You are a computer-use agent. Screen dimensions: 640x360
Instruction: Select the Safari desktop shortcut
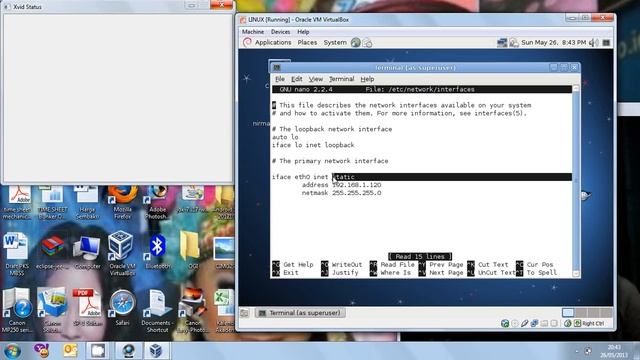coord(122,307)
